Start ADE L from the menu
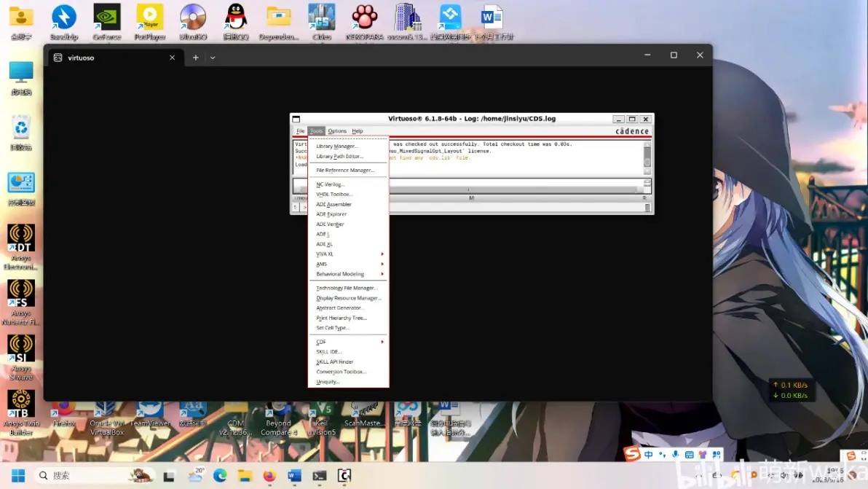The image size is (868, 489). point(348,234)
